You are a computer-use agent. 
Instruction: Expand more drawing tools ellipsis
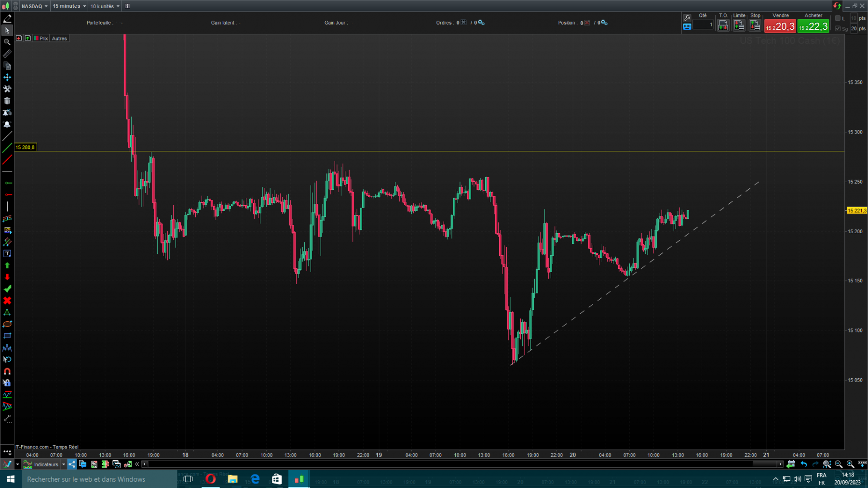(x=7, y=452)
